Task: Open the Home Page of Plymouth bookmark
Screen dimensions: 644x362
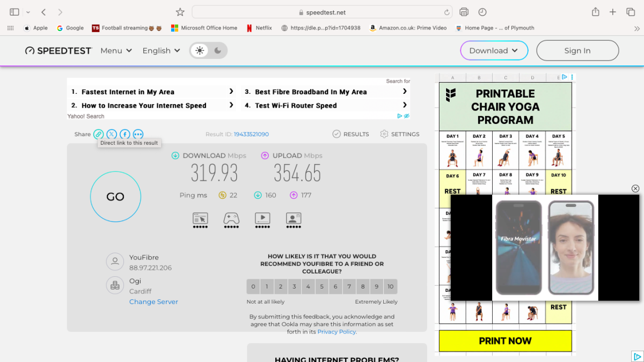Action: pyautogui.click(x=494, y=28)
